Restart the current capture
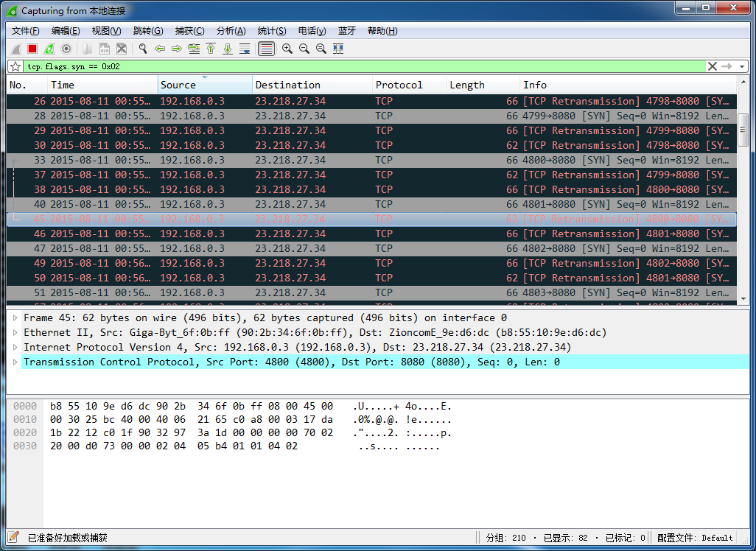This screenshot has width=756, height=551. [x=49, y=49]
